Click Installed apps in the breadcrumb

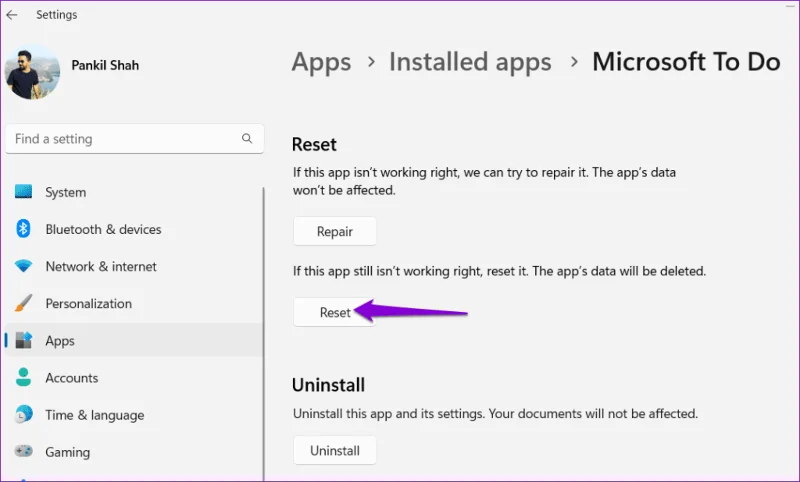(470, 62)
